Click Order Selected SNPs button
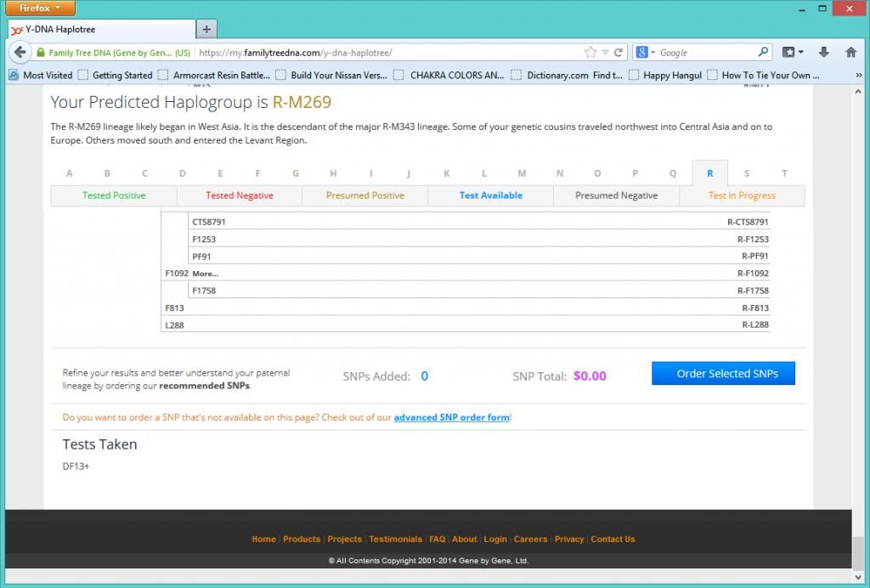870x588 pixels. click(x=723, y=373)
